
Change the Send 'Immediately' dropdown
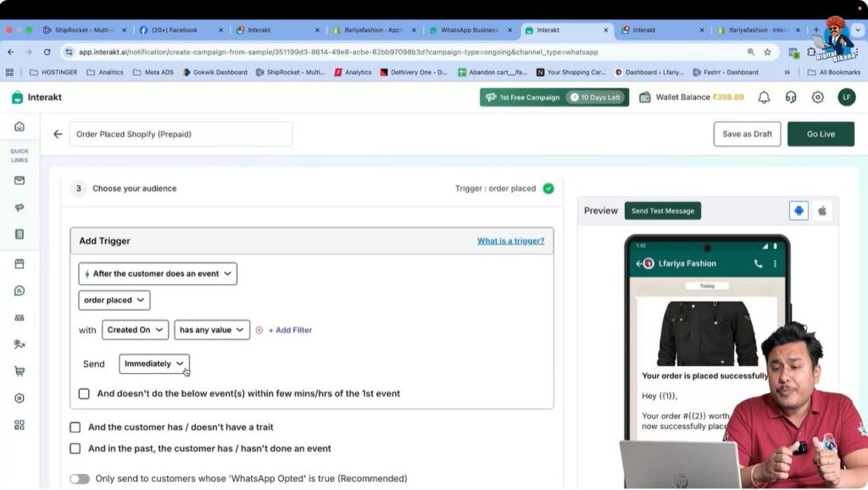(x=153, y=363)
